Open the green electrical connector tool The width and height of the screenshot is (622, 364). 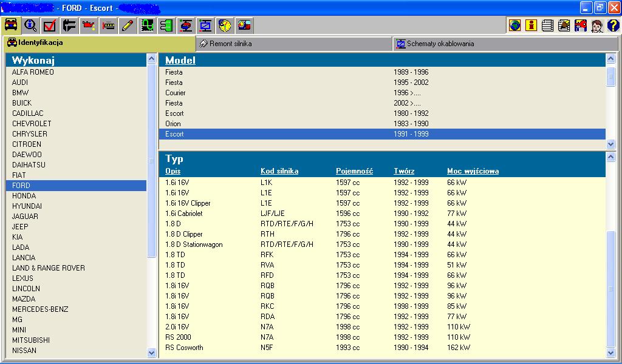166,25
